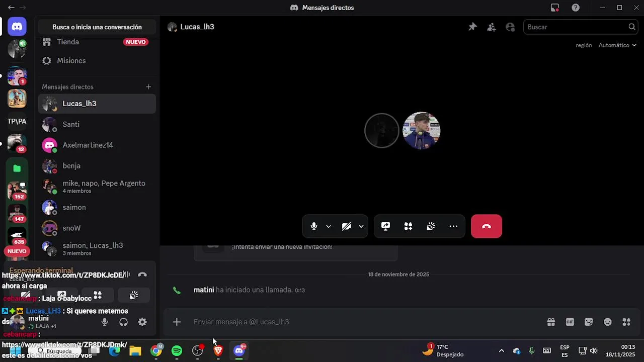Click 'Busca o inicia una conversación' search button
This screenshot has width=644, height=362.
coord(97,27)
